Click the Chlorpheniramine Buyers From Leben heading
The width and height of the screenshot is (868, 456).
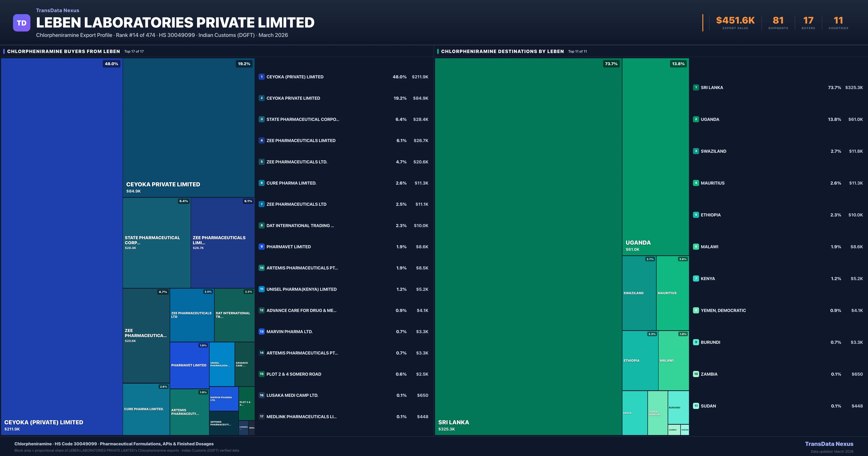click(x=63, y=52)
